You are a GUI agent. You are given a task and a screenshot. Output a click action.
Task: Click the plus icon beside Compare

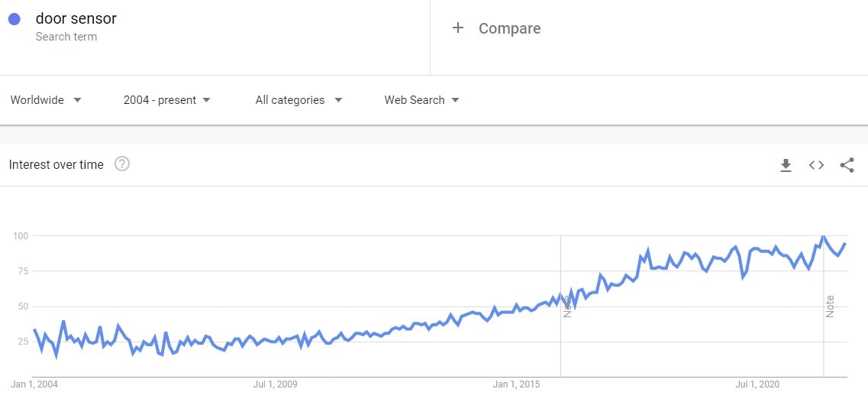pos(458,28)
